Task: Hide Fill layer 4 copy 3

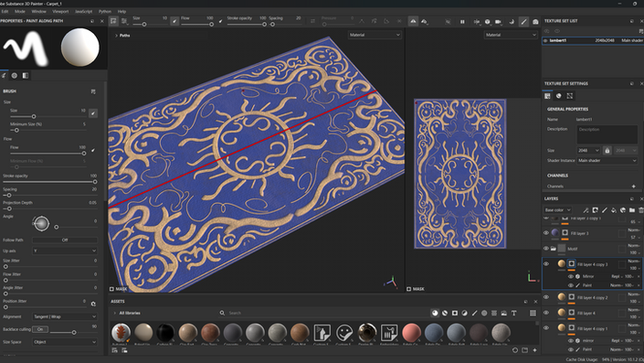Action: (x=546, y=264)
